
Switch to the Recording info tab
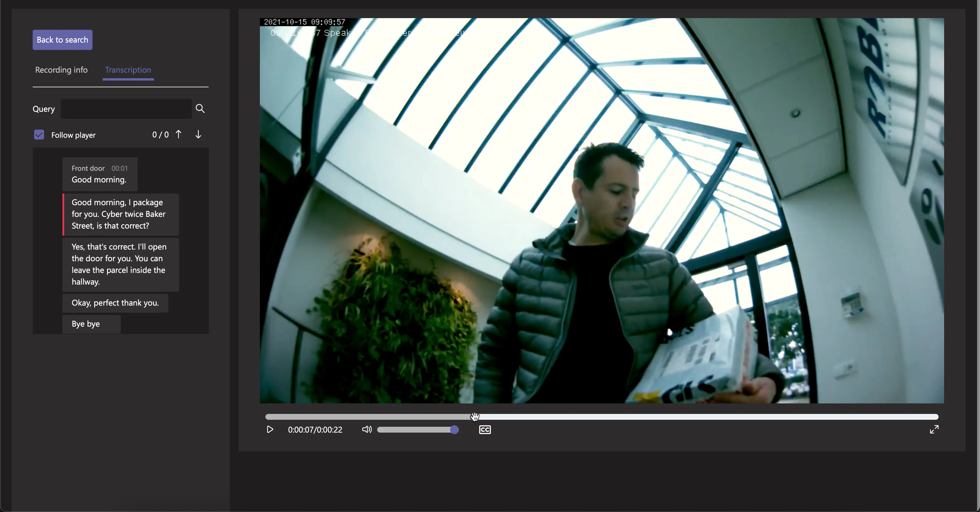tap(61, 70)
